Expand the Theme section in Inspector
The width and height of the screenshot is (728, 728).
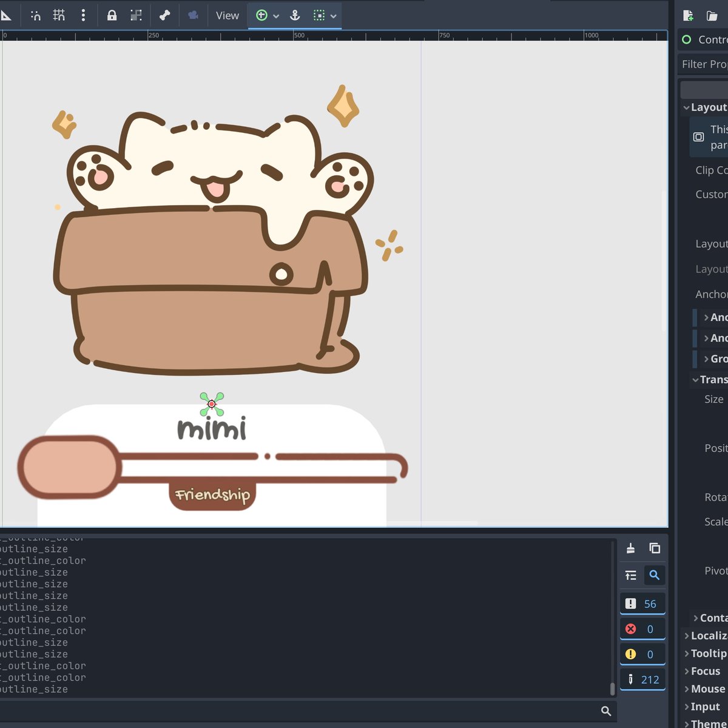710,723
